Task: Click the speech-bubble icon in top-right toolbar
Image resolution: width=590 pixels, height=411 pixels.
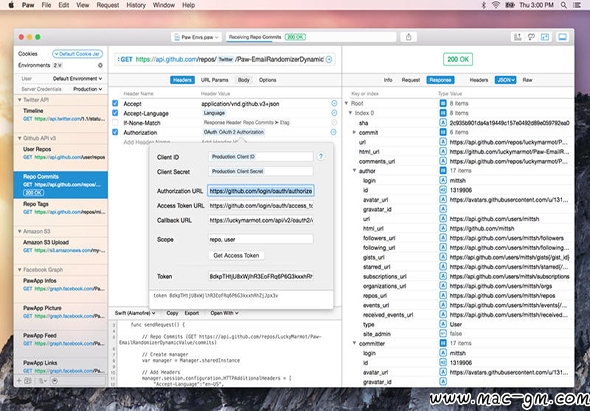Action: [x=531, y=37]
